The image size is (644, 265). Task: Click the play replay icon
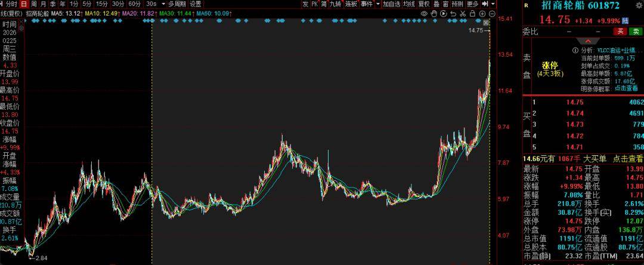(x=443, y=13)
